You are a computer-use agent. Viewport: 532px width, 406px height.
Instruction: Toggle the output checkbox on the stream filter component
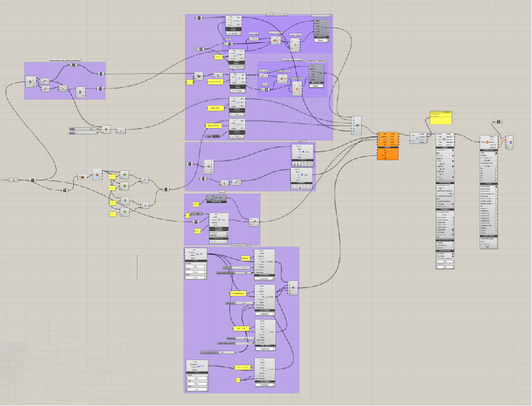pos(292,288)
